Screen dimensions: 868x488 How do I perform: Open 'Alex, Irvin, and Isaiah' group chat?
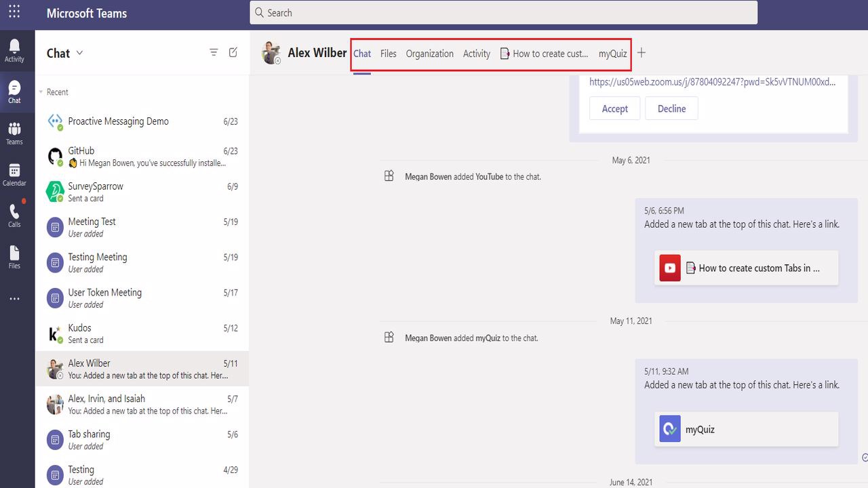[142, 404]
